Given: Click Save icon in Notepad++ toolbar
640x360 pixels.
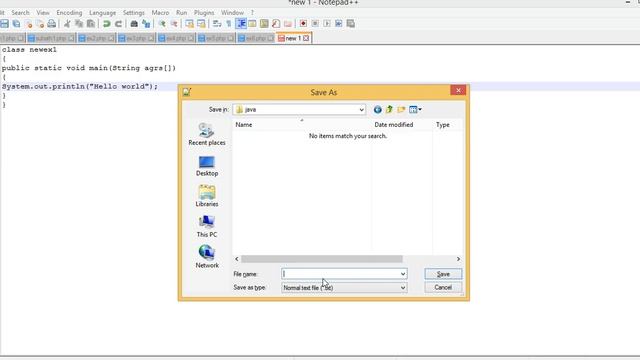Looking at the screenshot, I should (4, 24).
